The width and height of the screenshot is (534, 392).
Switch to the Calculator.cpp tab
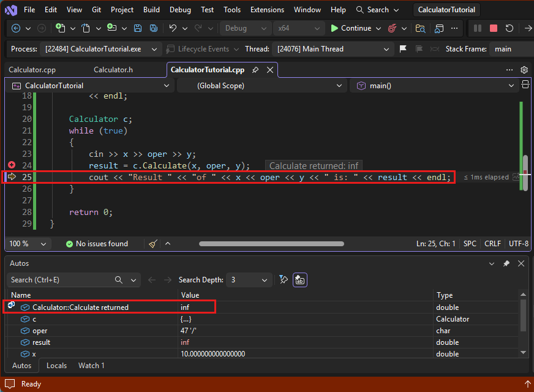pyautogui.click(x=32, y=70)
